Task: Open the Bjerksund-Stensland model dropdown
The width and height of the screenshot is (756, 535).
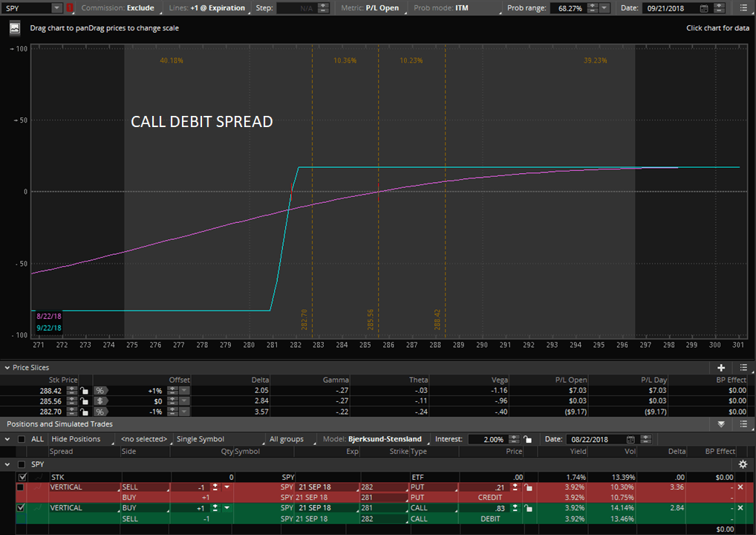Action: tap(385, 439)
